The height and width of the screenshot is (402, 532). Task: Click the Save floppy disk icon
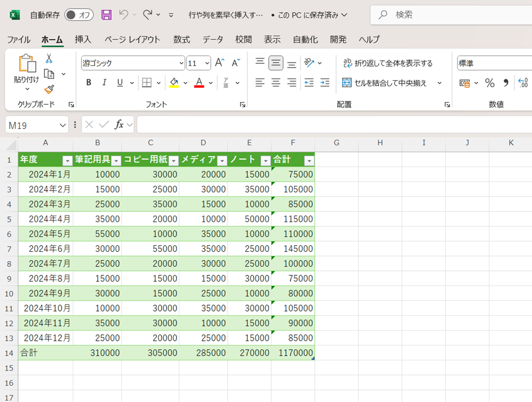106,14
